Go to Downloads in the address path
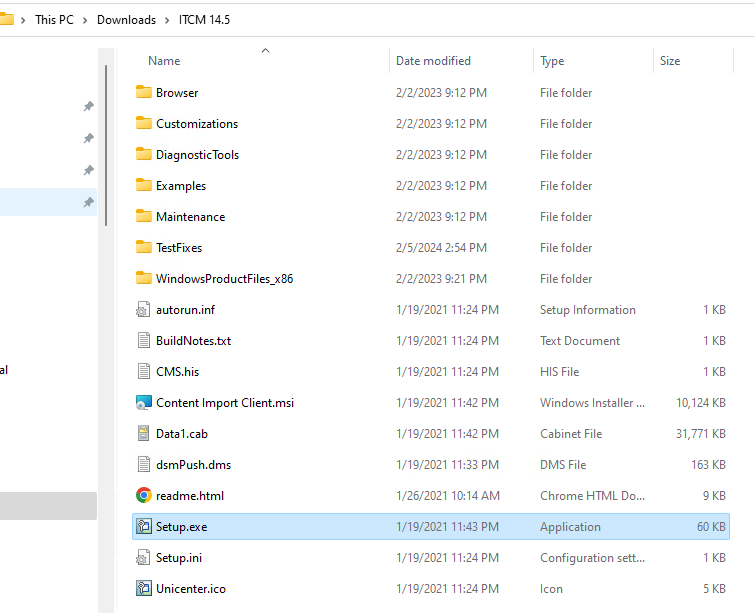 click(126, 20)
